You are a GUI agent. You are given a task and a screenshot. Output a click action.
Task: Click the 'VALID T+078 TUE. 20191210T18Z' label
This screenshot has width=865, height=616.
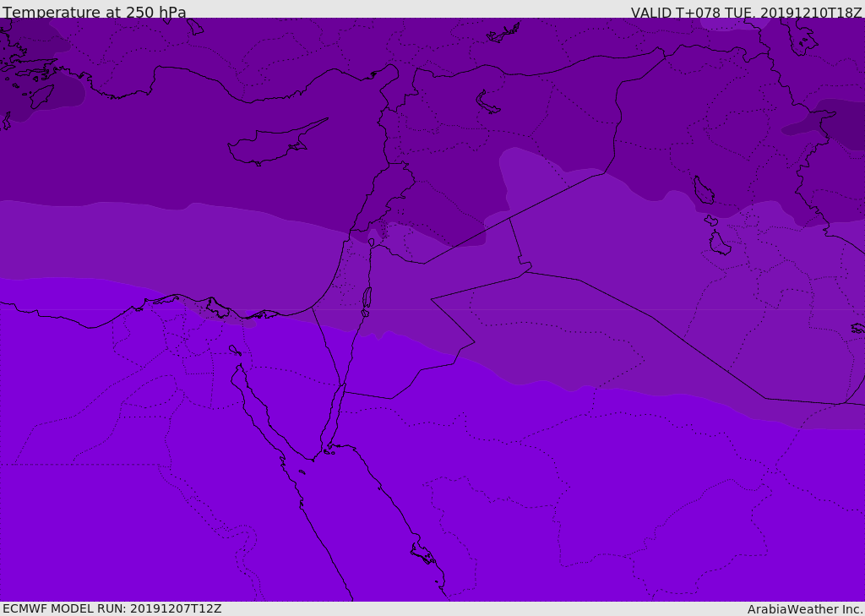click(x=747, y=12)
